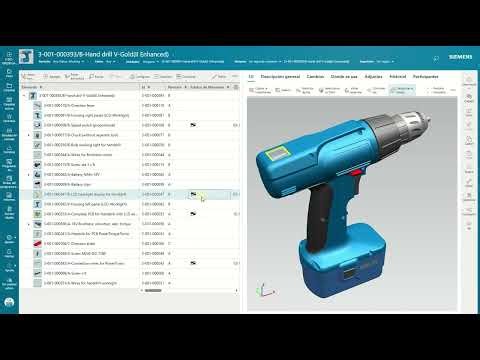Select the Speed switch row
This screenshot has width=480, height=360.
click(130, 125)
